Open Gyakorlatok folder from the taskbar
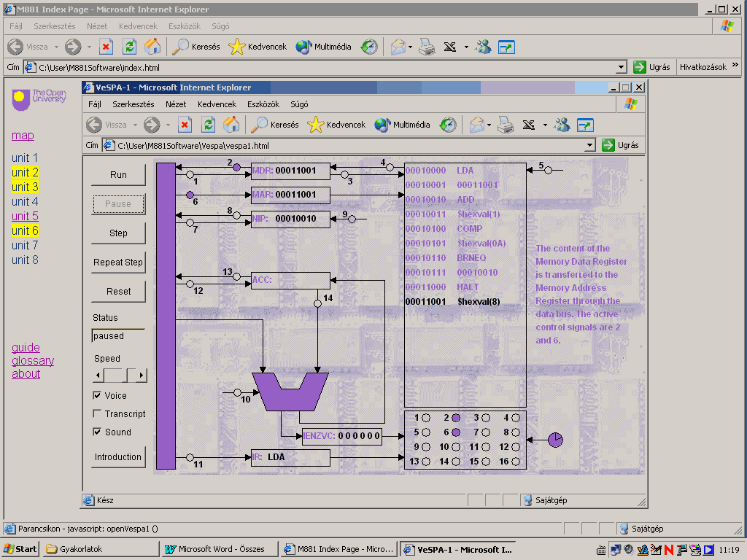747x560 pixels. pyautogui.click(x=101, y=549)
